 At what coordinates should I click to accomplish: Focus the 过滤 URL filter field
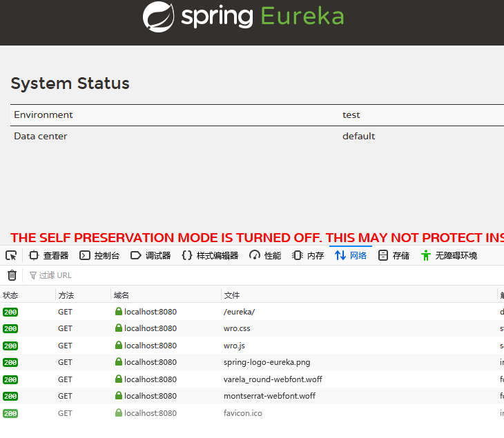(x=264, y=275)
